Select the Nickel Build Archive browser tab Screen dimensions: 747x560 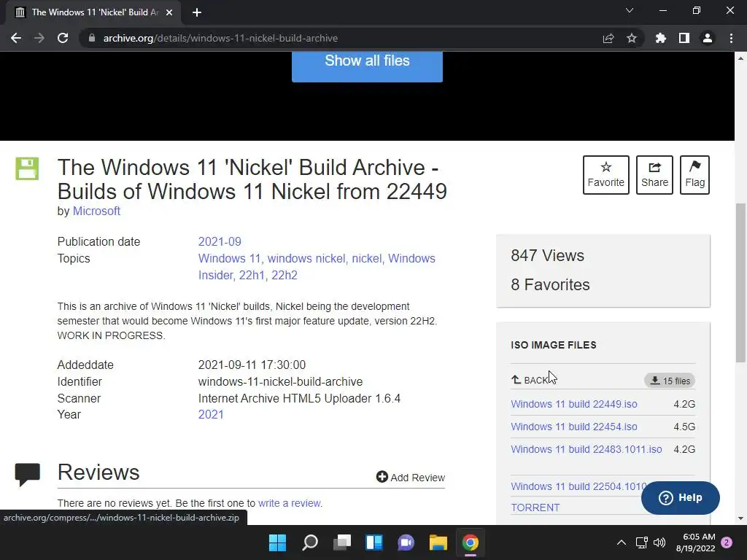(93, 12)
